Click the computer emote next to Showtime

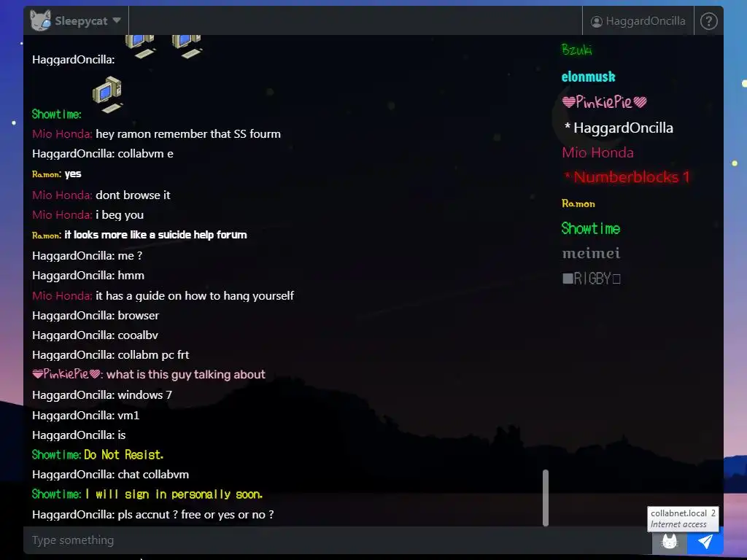point(108,95)
